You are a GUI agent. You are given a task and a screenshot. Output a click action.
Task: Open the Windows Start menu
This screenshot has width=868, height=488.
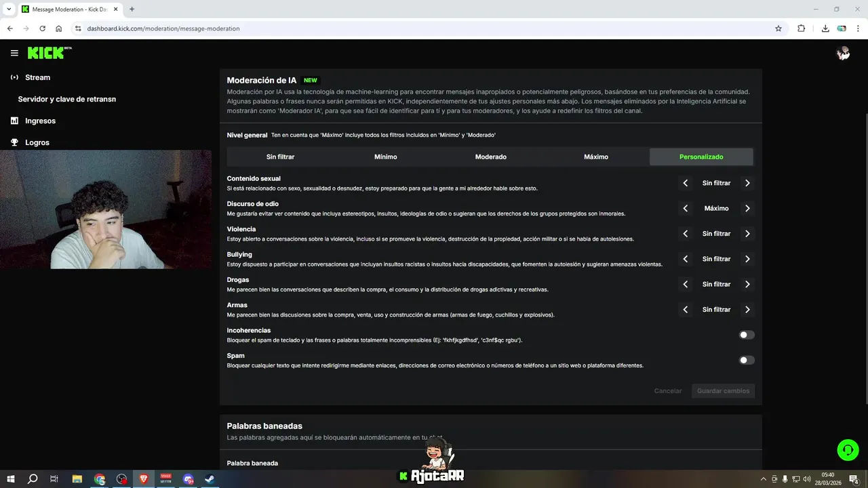pyautogui.click(x=11, y=479)
